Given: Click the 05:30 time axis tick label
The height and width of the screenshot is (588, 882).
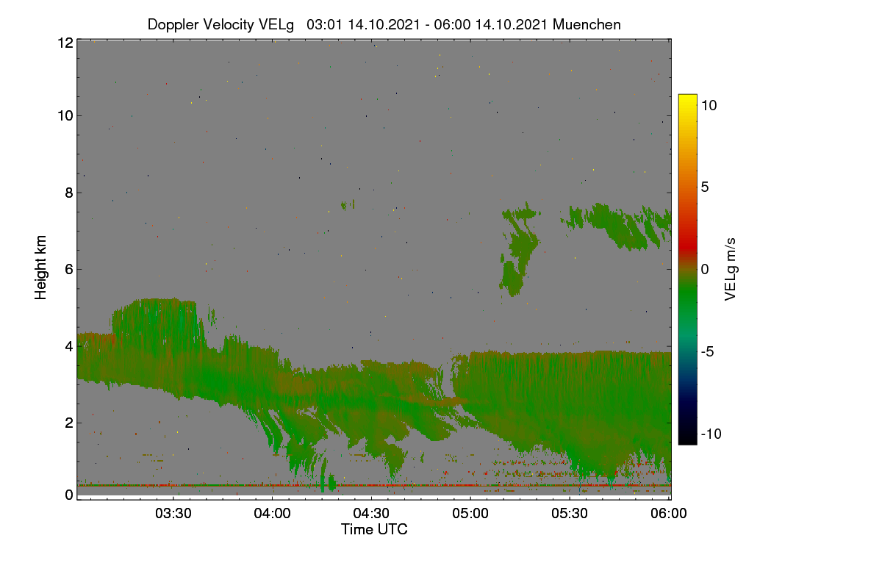Looking at the screenshot, I should [570, 514].
